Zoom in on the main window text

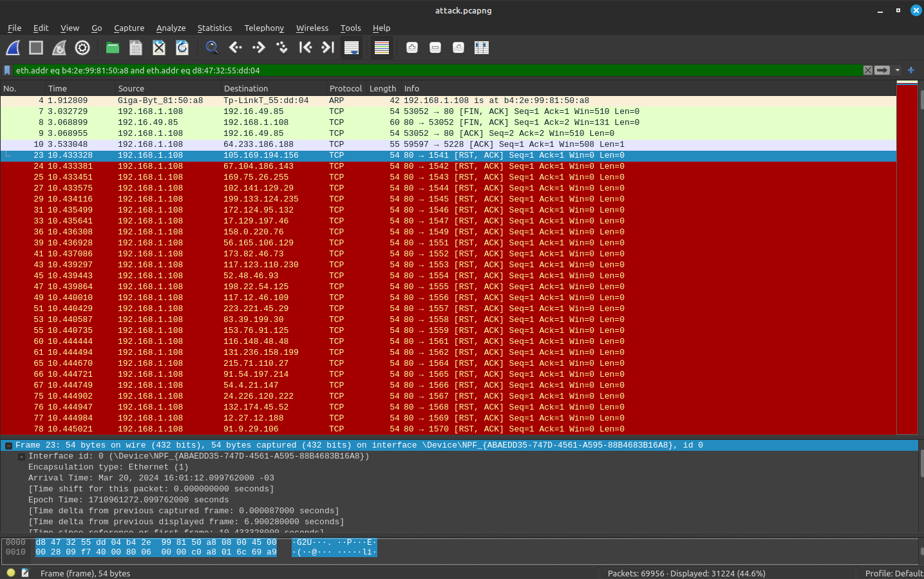(x=412, y=48)
